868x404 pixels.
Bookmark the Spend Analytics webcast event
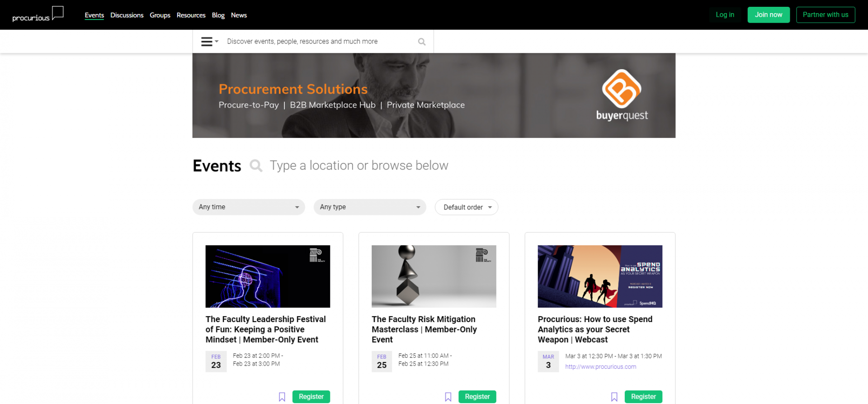(x=614, y=397)
